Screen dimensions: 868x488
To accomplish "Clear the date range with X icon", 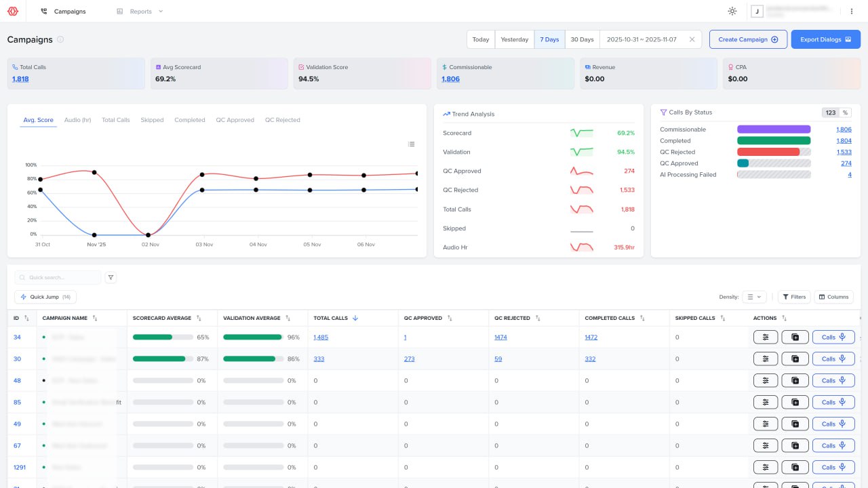I will click(692, 39).
